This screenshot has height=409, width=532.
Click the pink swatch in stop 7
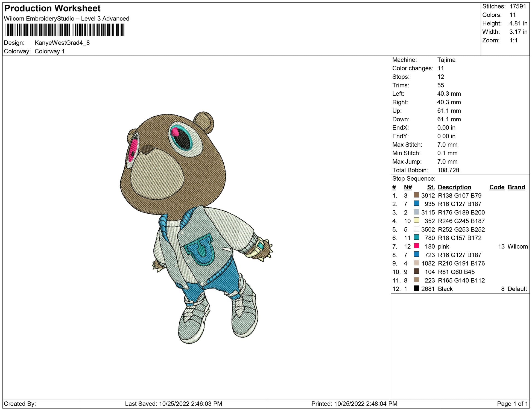[416, 246]
